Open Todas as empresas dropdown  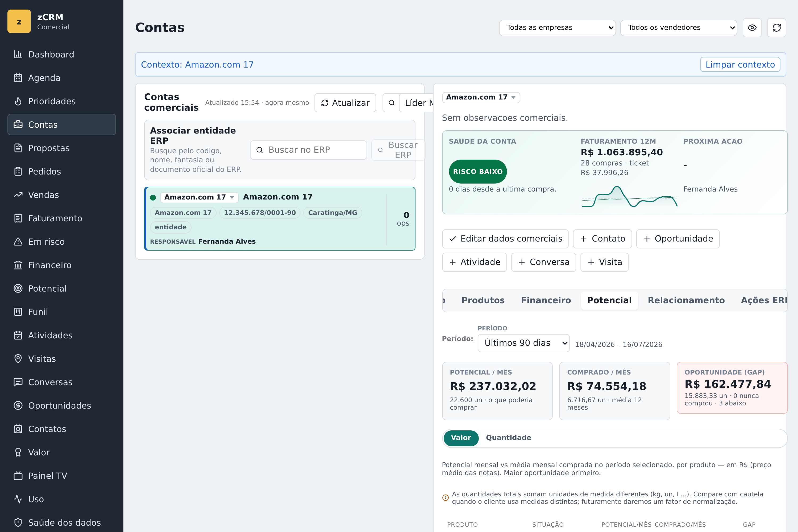click(x=557, y=27)
